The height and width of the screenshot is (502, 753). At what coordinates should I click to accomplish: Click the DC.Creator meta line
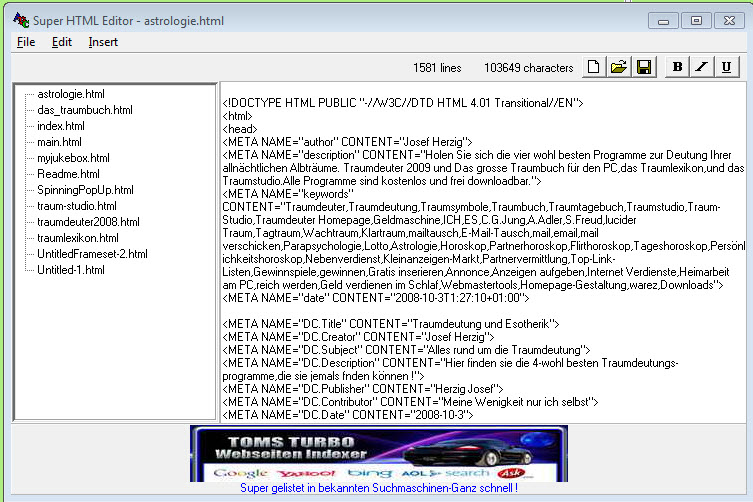point(358,337)
